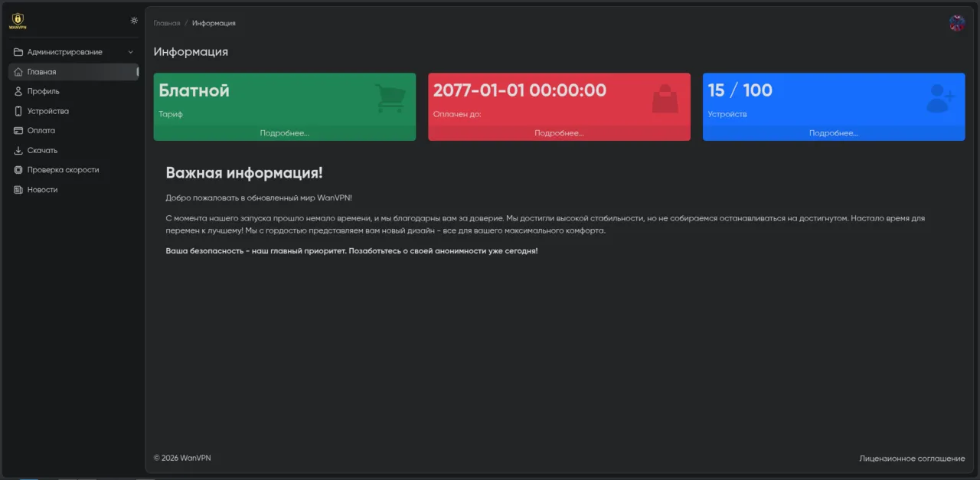Click the shopping cart icon on green card
The height and width of the screenshot is (480, 980).
coord(390,99)
